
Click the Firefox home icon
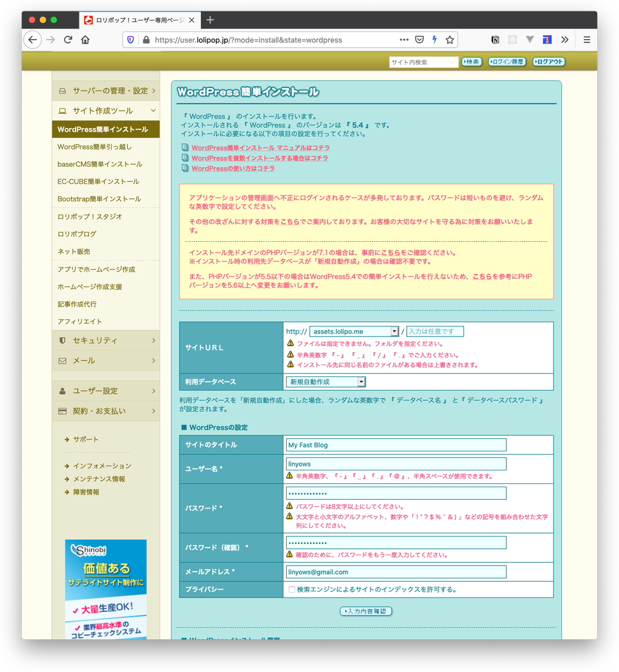(84, 40)
